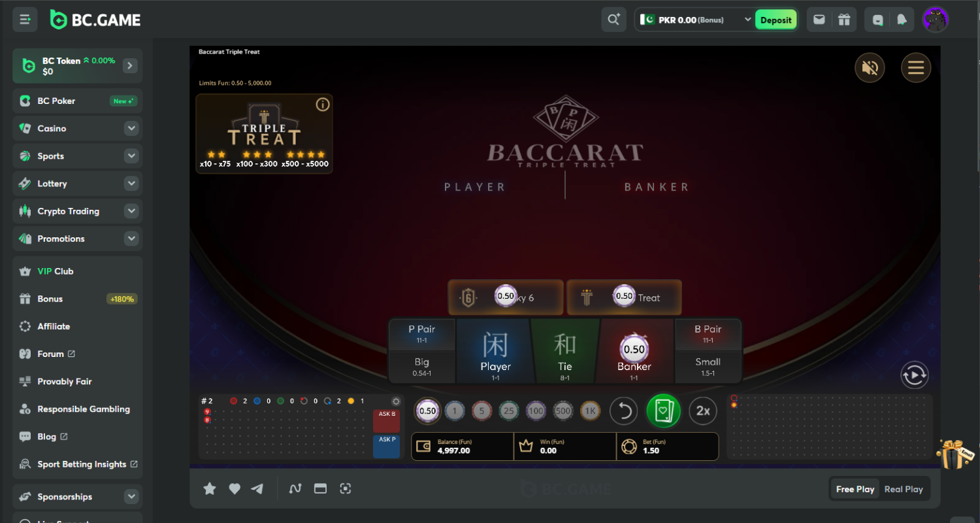The height and width of the screenshot is (523, 980).
Task: Show Triple Treat info icon
Action: [x=322, y=105]
